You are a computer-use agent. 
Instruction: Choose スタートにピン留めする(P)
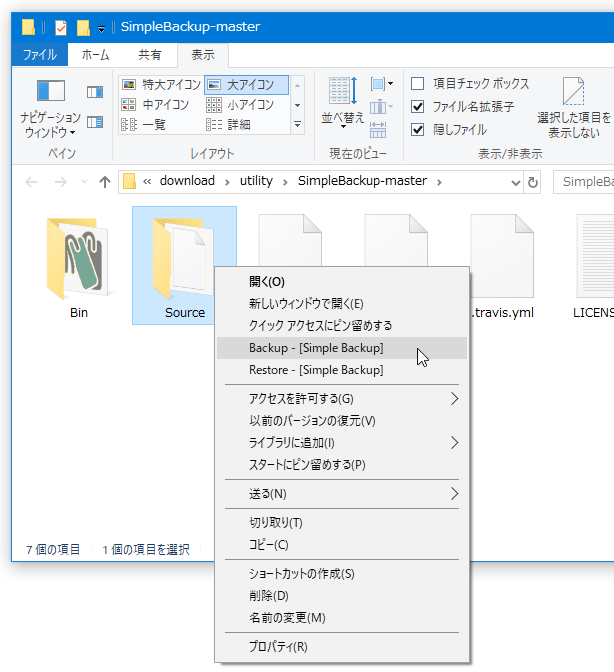(x=341, y=465)
